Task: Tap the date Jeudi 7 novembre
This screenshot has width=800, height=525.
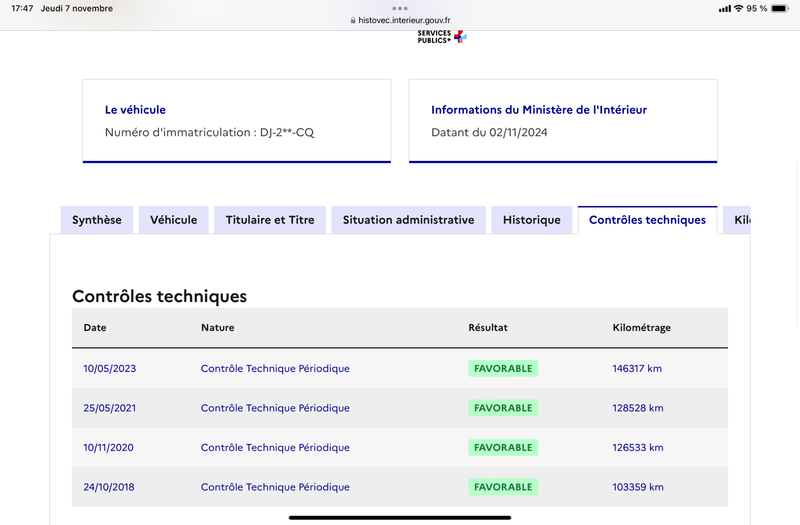Action: 77,8
